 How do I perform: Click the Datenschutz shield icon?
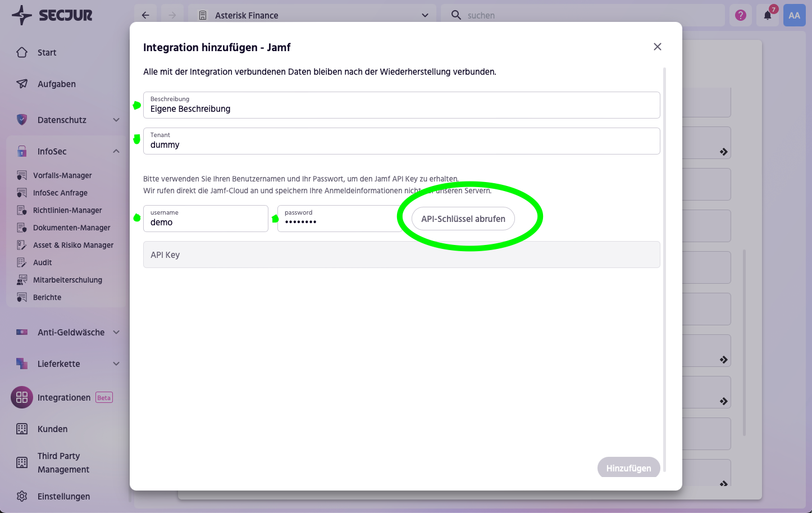(22, 120)
